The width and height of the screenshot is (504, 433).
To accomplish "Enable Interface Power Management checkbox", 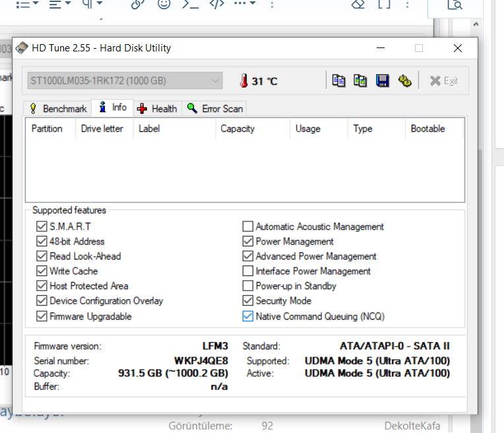I will (x=248, y=271).
